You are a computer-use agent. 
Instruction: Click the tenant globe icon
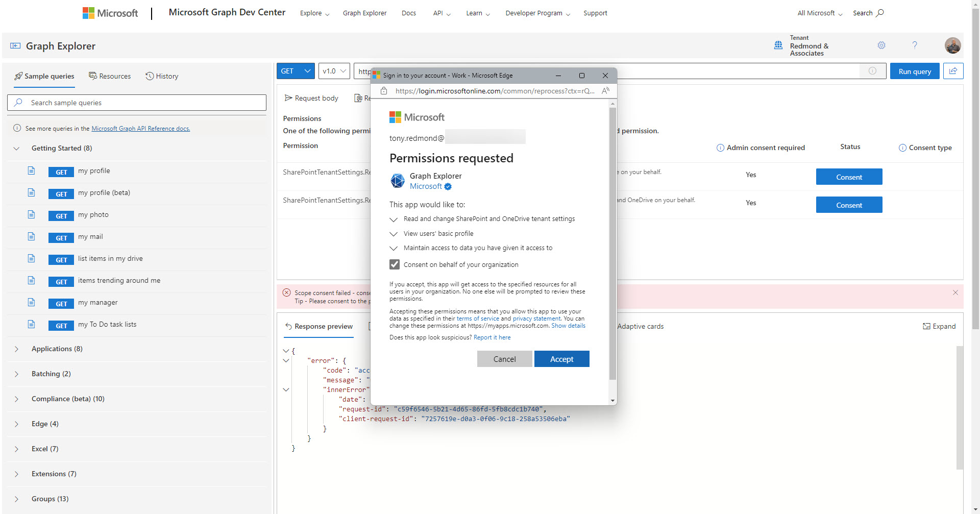point(778,45)
